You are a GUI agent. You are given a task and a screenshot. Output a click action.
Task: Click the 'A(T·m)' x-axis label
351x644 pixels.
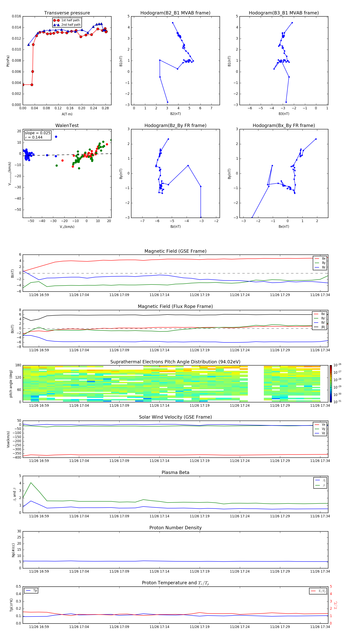[x=67, y=114]
